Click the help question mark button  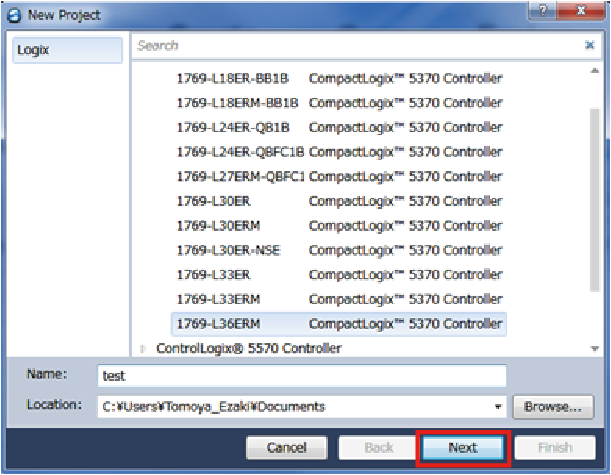(x=542, y=9)
